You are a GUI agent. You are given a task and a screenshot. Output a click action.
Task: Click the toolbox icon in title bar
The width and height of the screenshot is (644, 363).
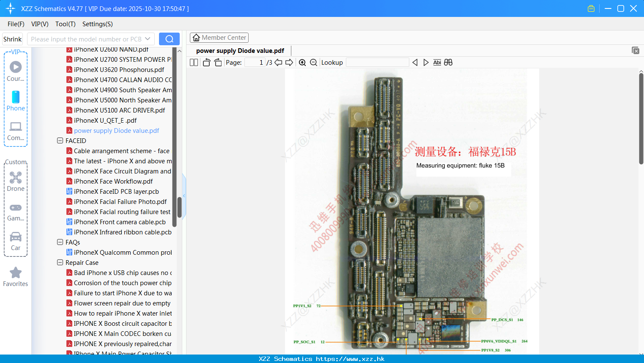coord(591,8)
